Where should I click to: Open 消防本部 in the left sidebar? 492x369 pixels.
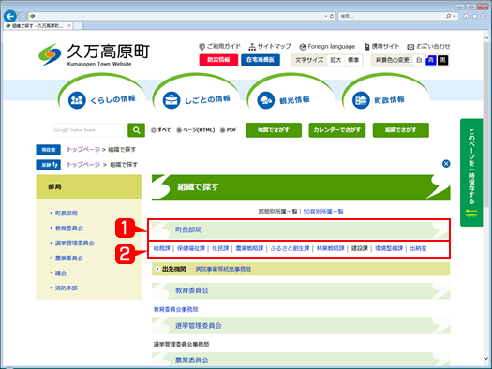coord(66,288)
